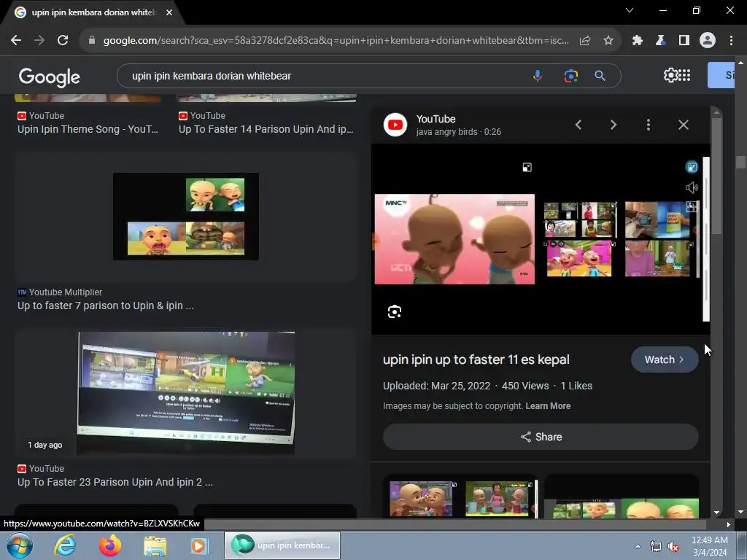This screenshot has width=747, height=560.
Task: Toggle the Chrome side panel
Action: click(684, 41)
